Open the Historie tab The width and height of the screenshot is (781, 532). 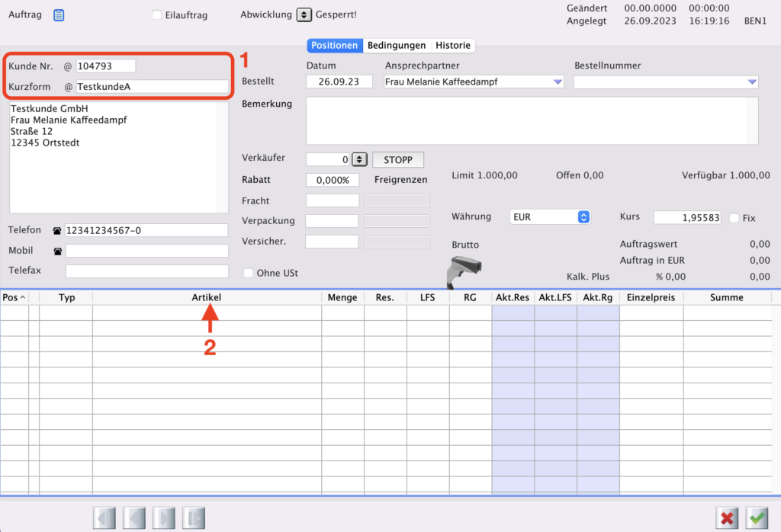[453, 46]
